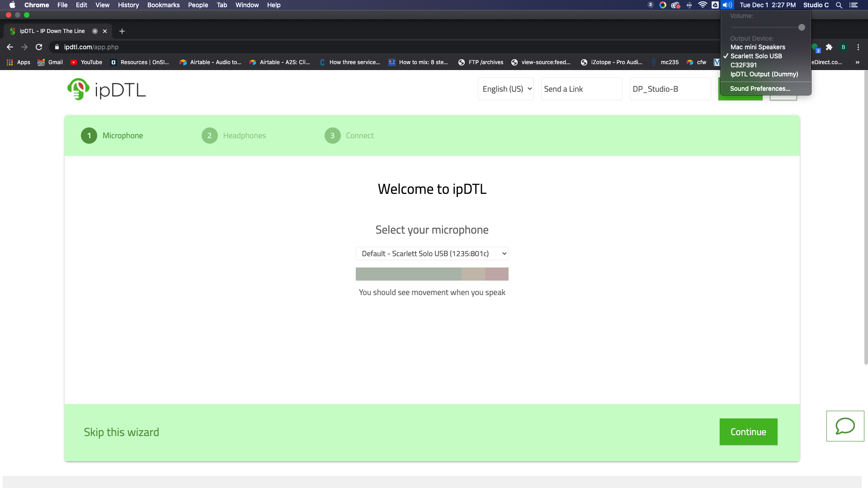The image size is (868, 488).
Task: Open Notification Center list icon
Action: (x=854, y=5)
